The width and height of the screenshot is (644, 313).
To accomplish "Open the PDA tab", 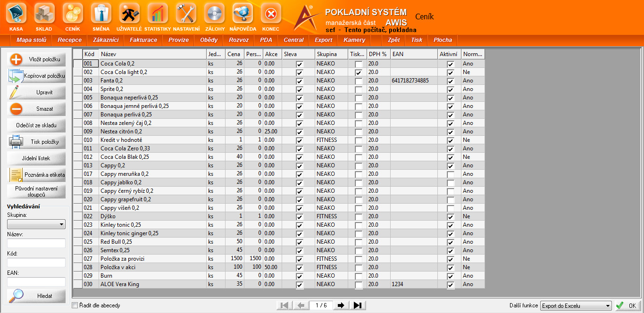I will click(266, 40).
